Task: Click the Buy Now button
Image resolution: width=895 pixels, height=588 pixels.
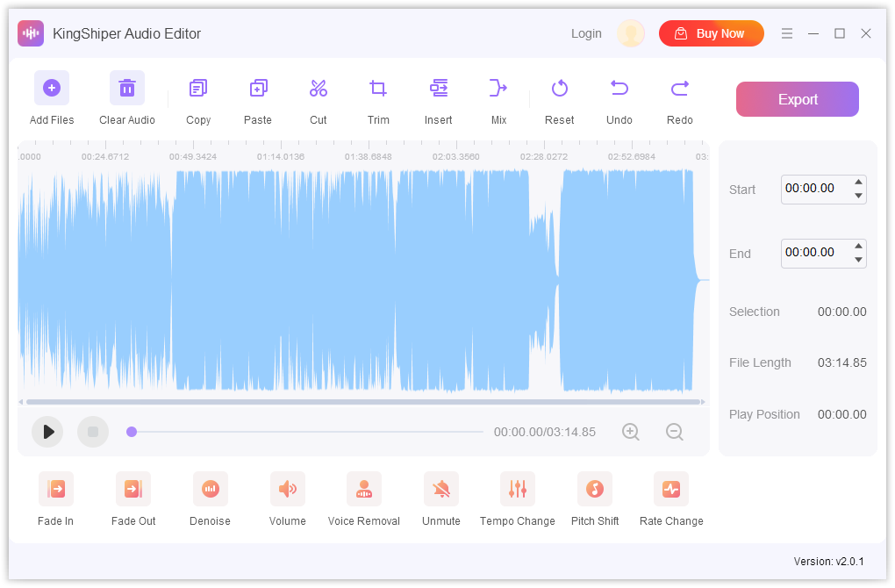Action: [711, 33]
